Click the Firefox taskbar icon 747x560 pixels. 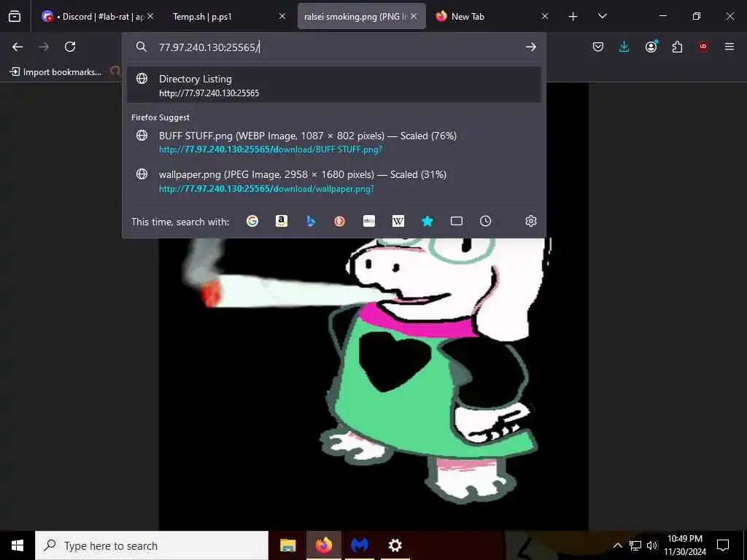point(323,545)
